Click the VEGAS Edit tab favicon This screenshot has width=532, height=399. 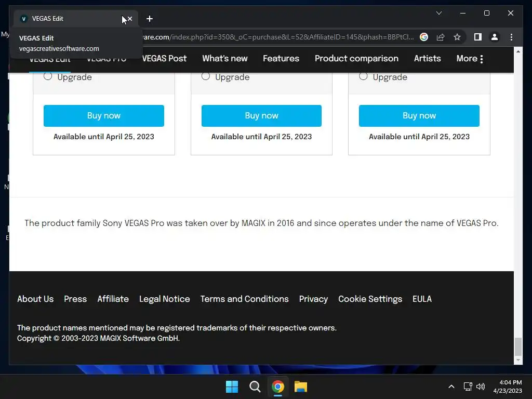pyautogui.click(x=23, y=19)
